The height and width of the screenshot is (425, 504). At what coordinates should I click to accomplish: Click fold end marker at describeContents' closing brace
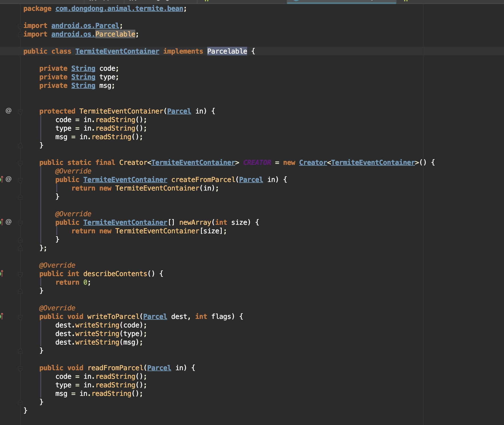click(20, 291)
